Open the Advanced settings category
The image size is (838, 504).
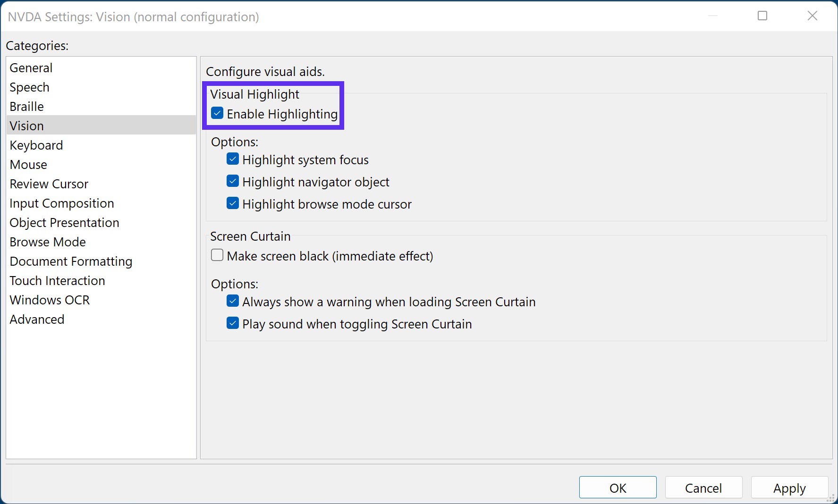37,319
